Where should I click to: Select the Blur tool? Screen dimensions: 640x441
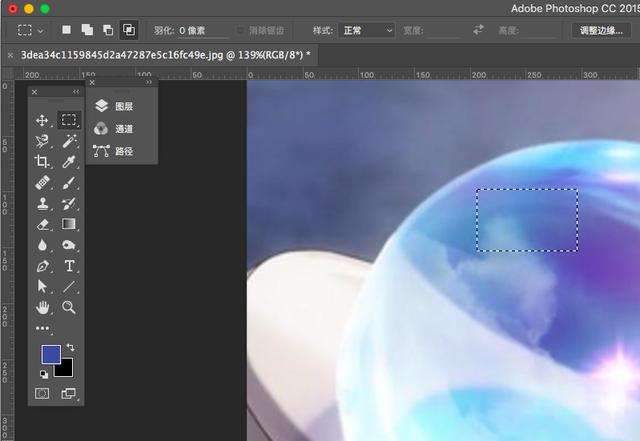point(42,245)
